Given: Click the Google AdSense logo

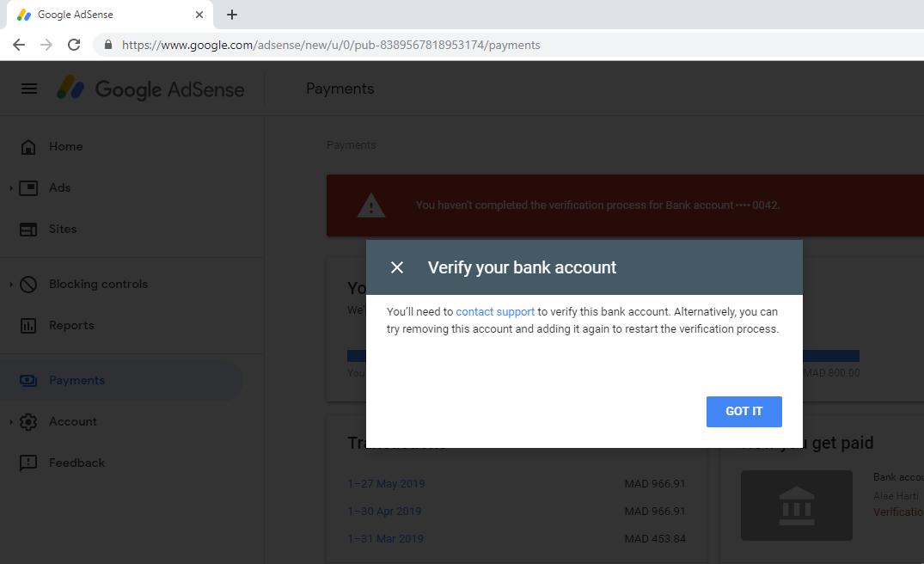Looking at the screenshot, I should coord(150,89).
